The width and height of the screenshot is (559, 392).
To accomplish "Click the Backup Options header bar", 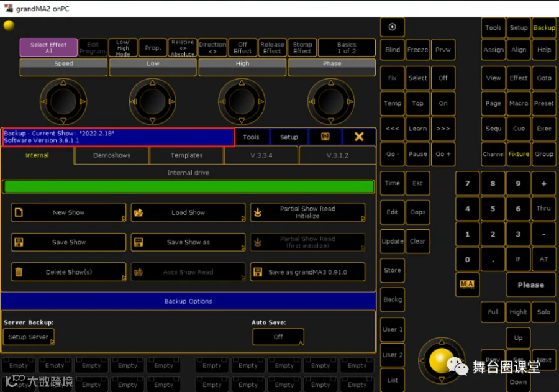I will 188,301.
